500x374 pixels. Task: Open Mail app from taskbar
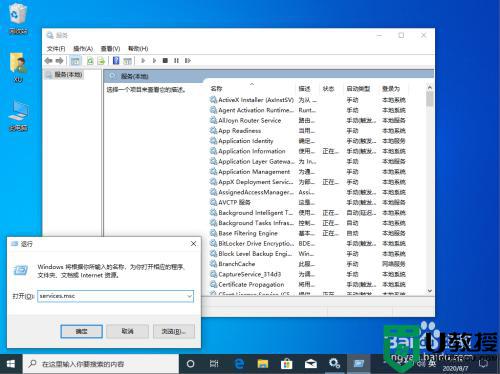pos(311,364)
